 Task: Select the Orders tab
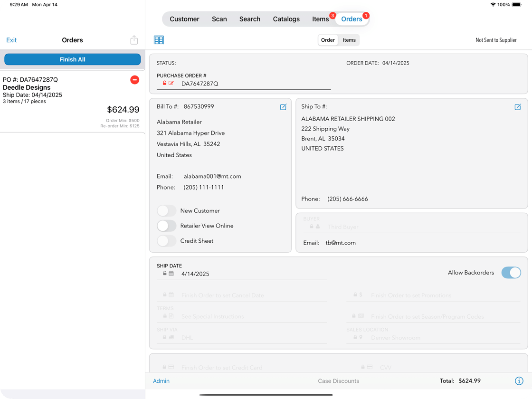pos(352,19)
